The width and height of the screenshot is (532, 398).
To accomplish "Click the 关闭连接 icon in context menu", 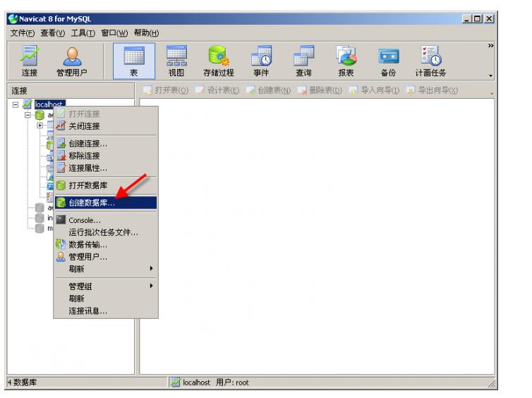I will coord(61,126).
